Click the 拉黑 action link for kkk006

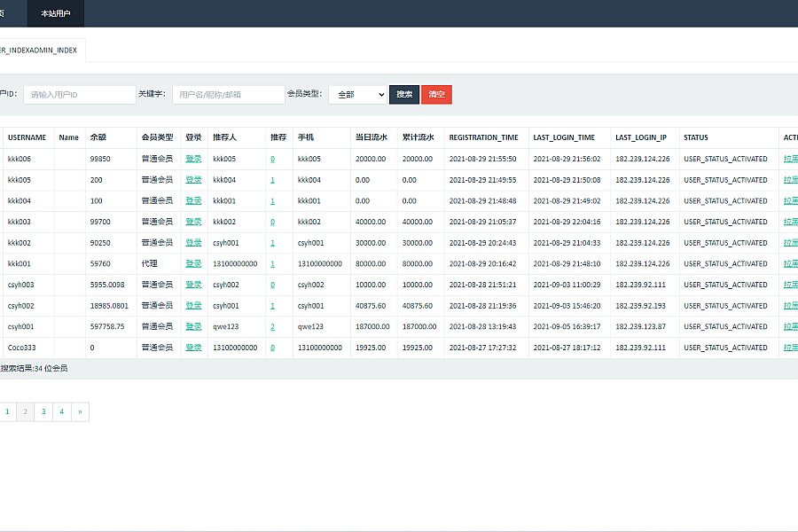pos(790,159)
